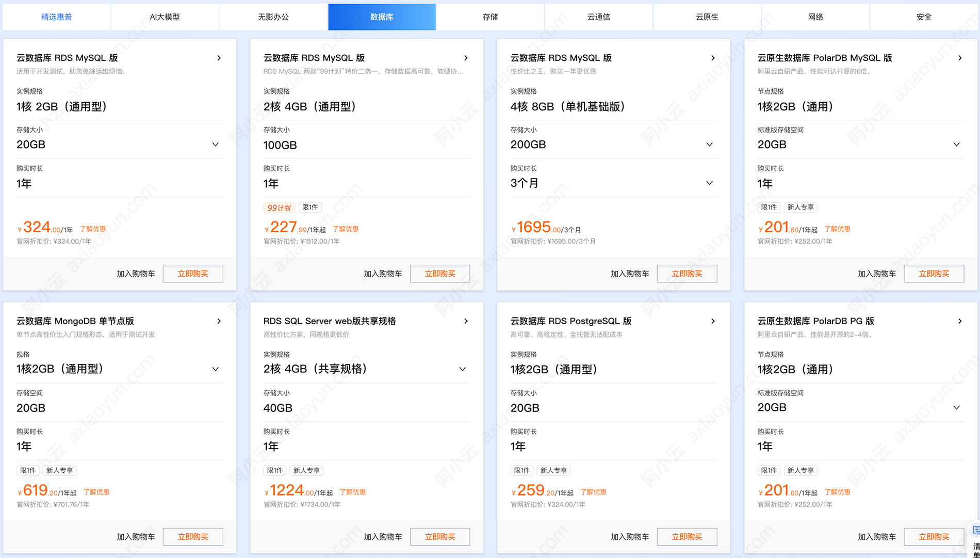The image size is (980, 558).
Task: Open arrow on RDS MySQL 2核 4GB card
Action: coord(466,58)
